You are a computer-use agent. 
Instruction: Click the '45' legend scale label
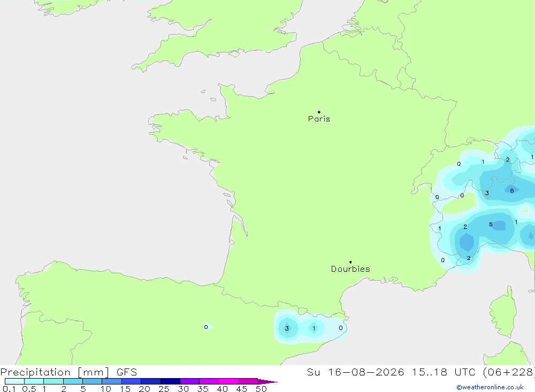pyautogui.click(x=242, y=389)
